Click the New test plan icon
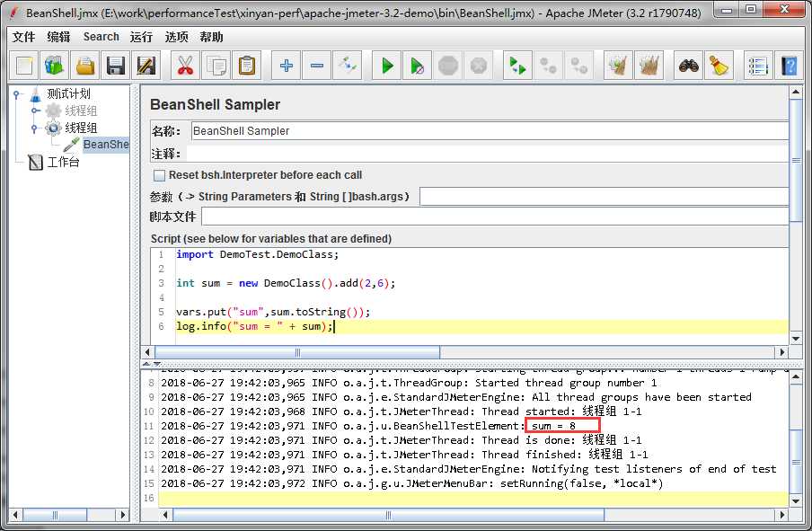Image resolution: width=812 pixels, height=531 pixels. point(24,66)
